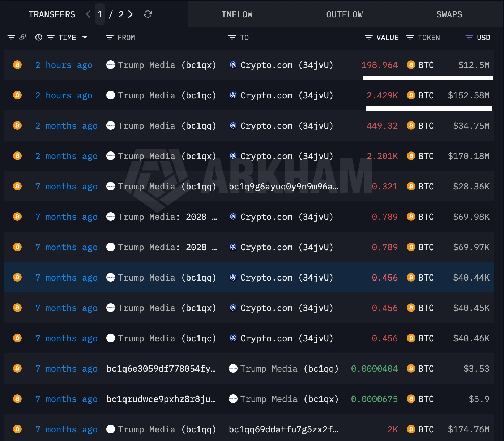This screenshot has width=504, height=441.
Task: Open 'Trump Media: 2028 …' in $69.97K row
Action: pyautogui.click(x=167, y=247)
